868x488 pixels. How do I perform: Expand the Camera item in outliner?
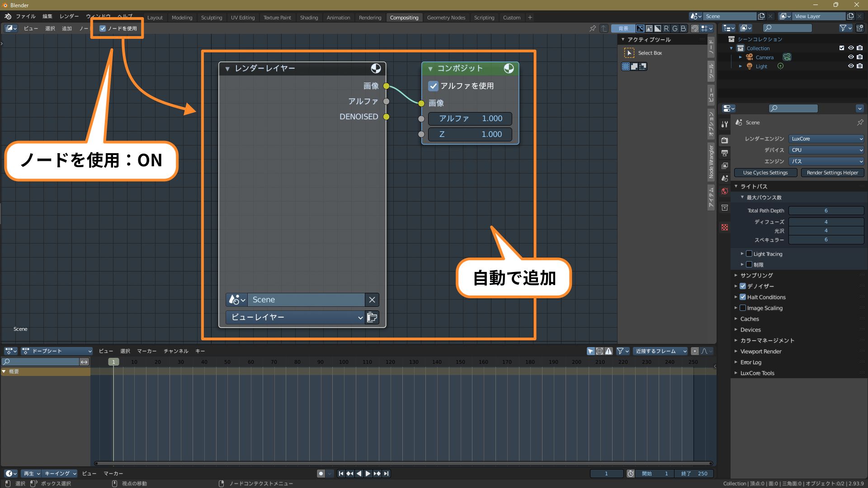(741, 57)
